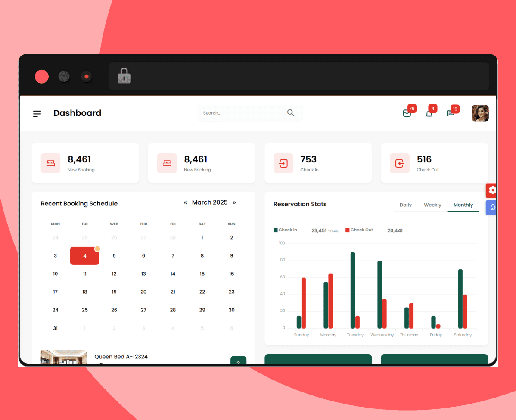Screen dimensions: 516x420
Task: Open the mail inbox icon
Action: point(407,113)
